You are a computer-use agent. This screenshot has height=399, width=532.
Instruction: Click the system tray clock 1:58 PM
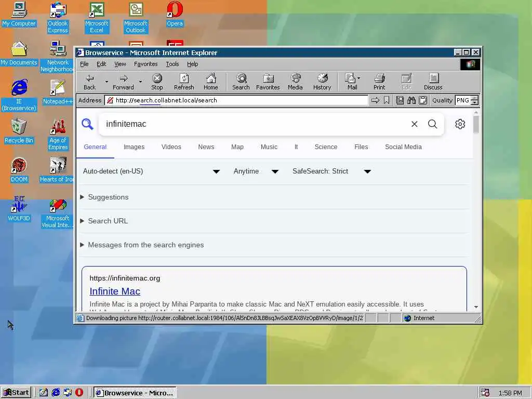click(x=510, y=393)
